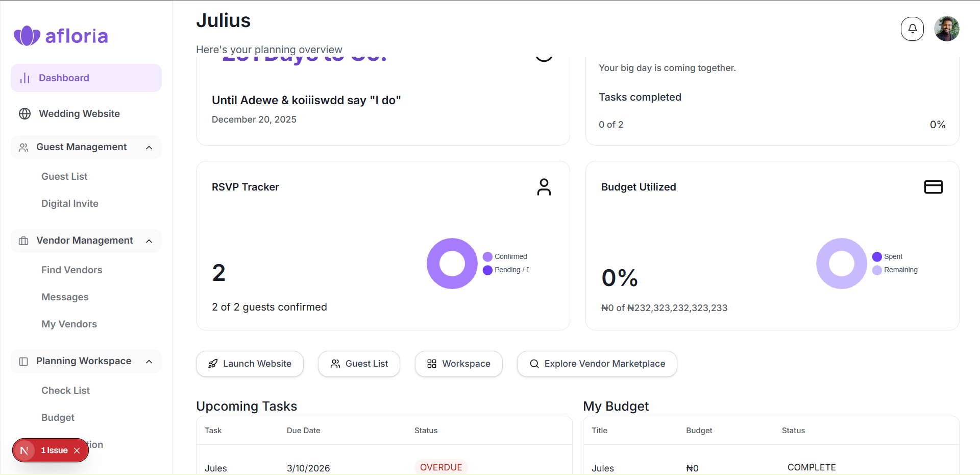Collapse the Planning Workspace section chevron

149,362
